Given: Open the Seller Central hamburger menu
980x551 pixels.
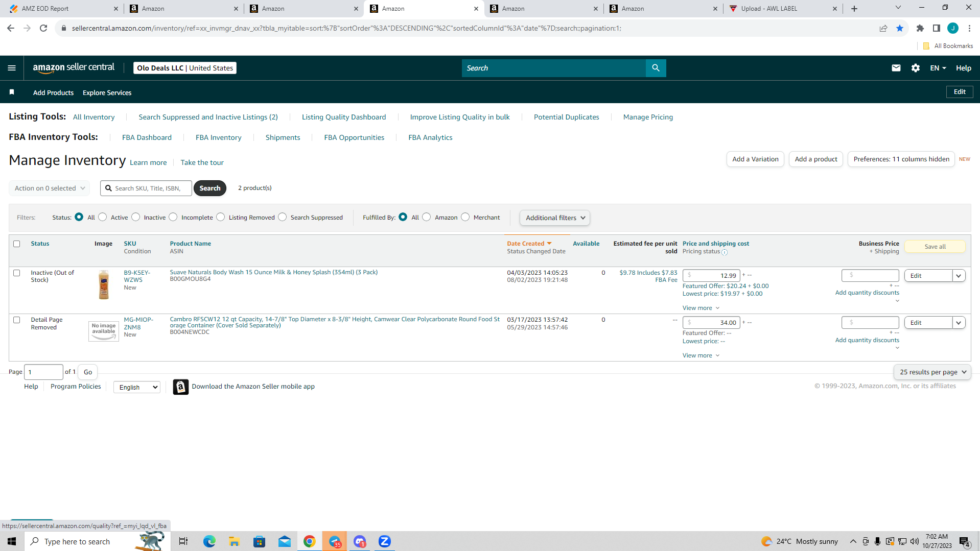Looking at the screenshot, I should [12, 68].
